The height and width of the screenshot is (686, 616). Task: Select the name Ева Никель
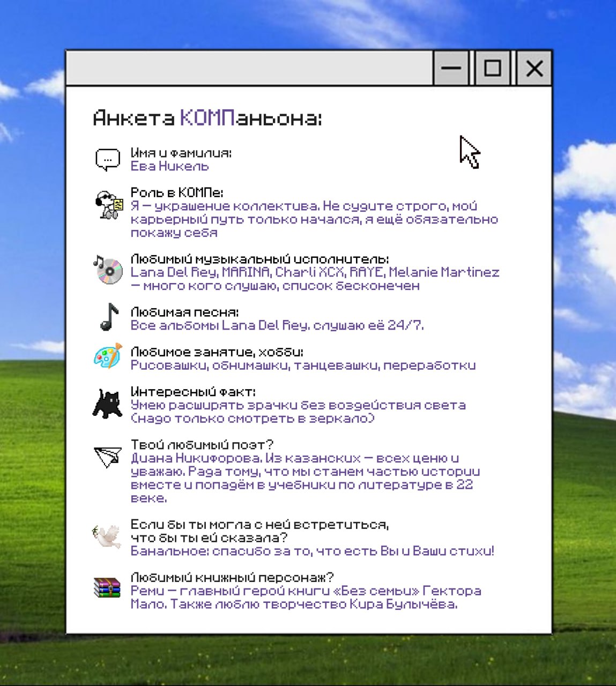coord(169,166)
